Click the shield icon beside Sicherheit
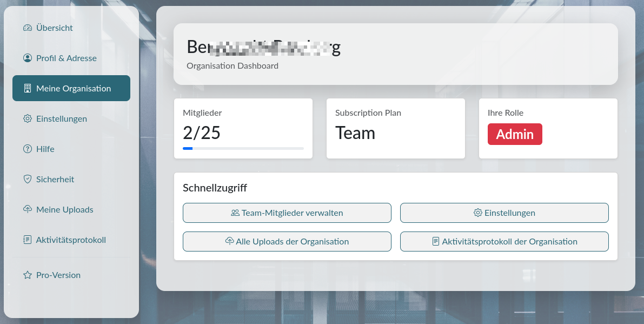644x324 pixels. pyautogui.click(x=28, y=179)
